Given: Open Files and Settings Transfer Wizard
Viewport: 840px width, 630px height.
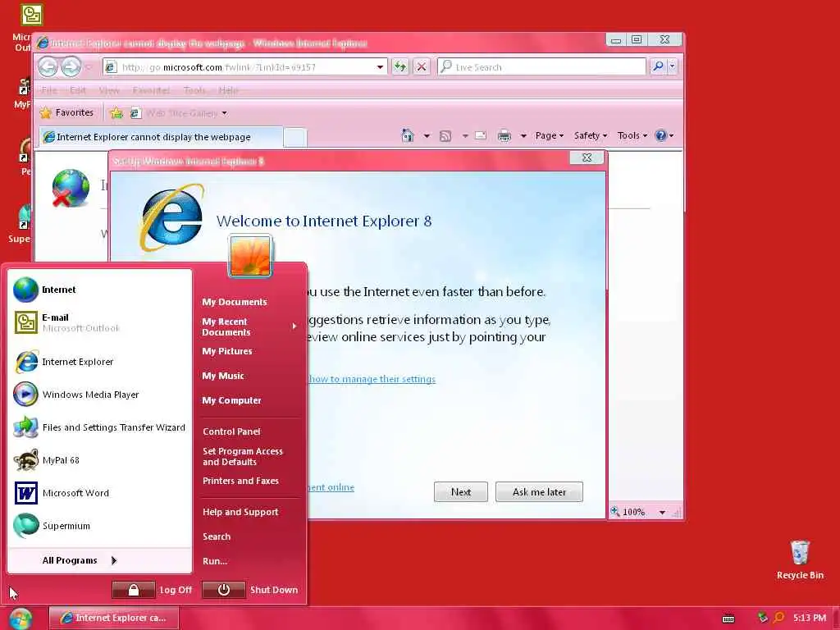Looking at the screenshot, I should click(100, 427).
